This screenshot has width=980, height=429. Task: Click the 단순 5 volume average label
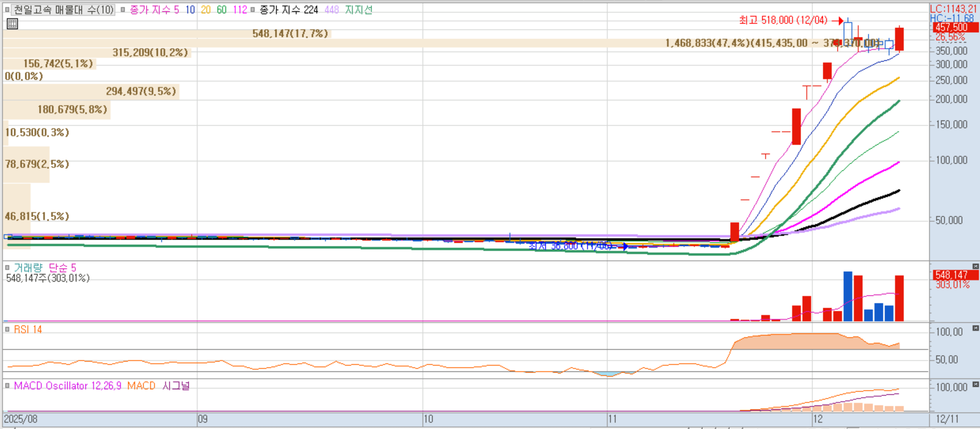63,268
